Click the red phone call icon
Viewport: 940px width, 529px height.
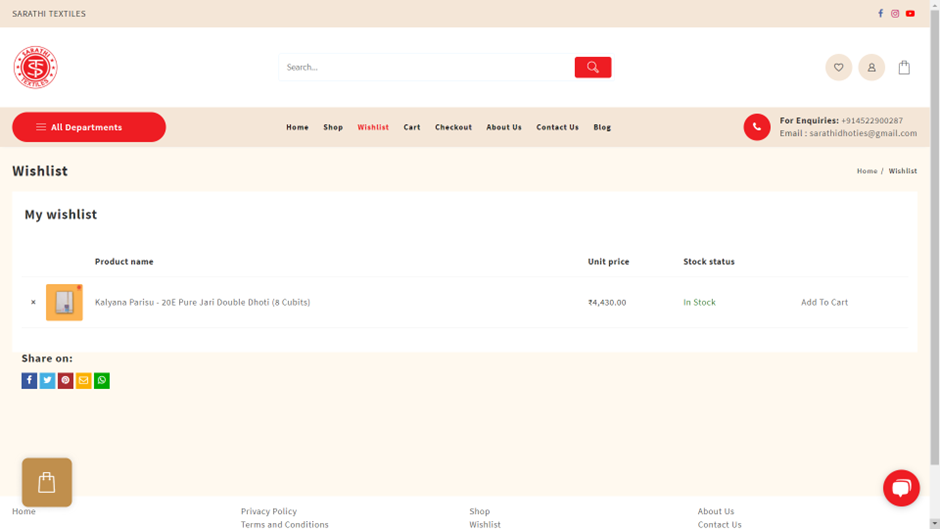(757, 127)
